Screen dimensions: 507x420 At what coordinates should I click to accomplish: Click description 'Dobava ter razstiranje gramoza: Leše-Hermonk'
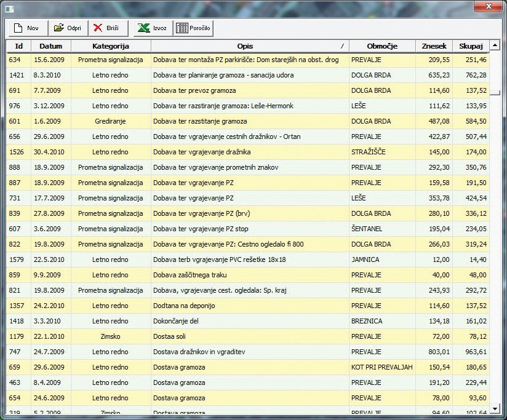(x=223, y=106)
